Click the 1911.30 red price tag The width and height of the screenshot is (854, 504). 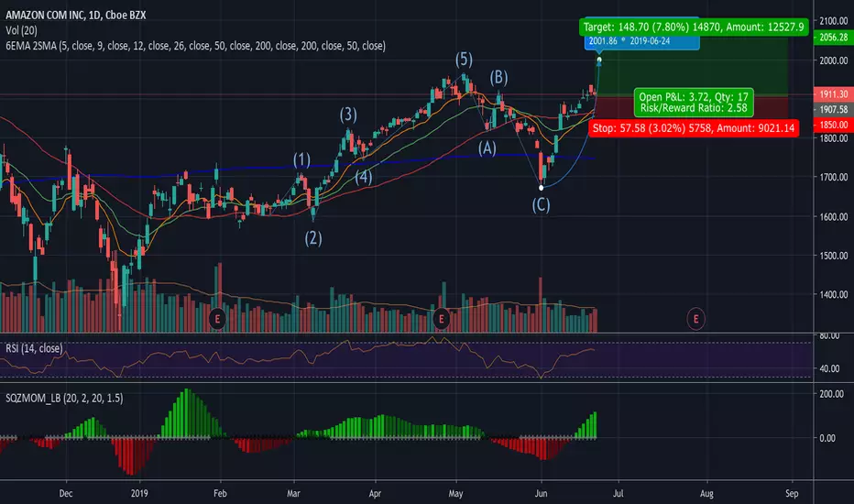(x=833, y=94)
